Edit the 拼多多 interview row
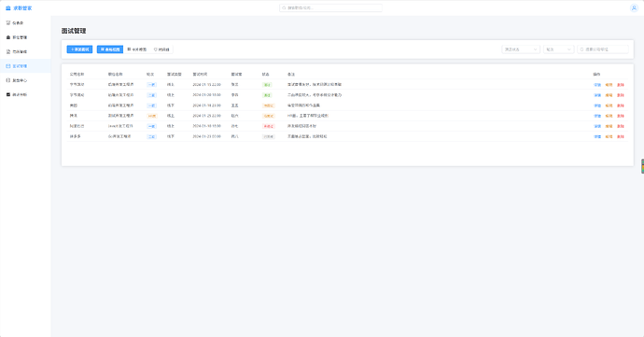Viewport: 644px width, 337px height. tap(609, 136)
